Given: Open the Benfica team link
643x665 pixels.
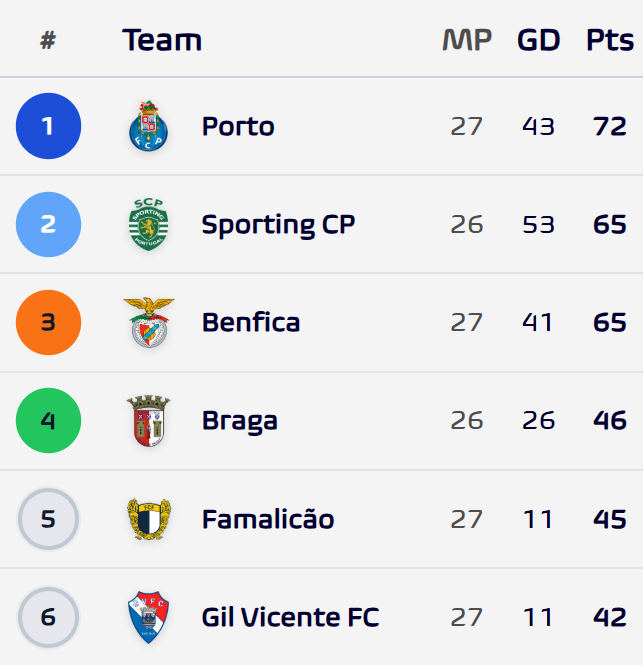Looking at the screenshot, I should coord(251,322).
